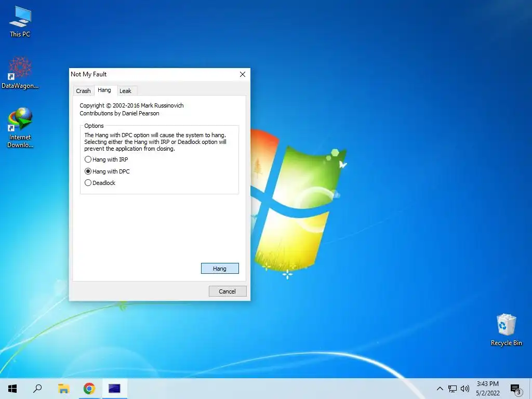Open File Explorer from the taskbar
This screenshot has height=399, width=532.
64,389
